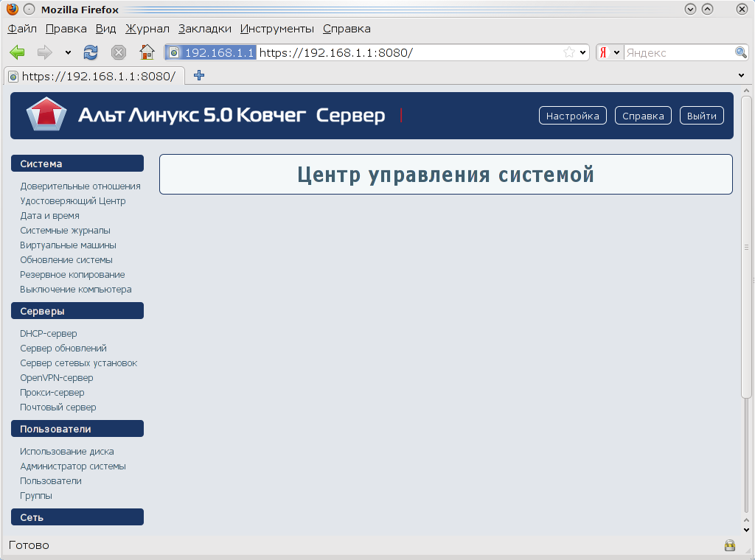The width and height of the screenshot is (755, 560).
Task: Open Прокси-сервер link
Action: (52, 393)
